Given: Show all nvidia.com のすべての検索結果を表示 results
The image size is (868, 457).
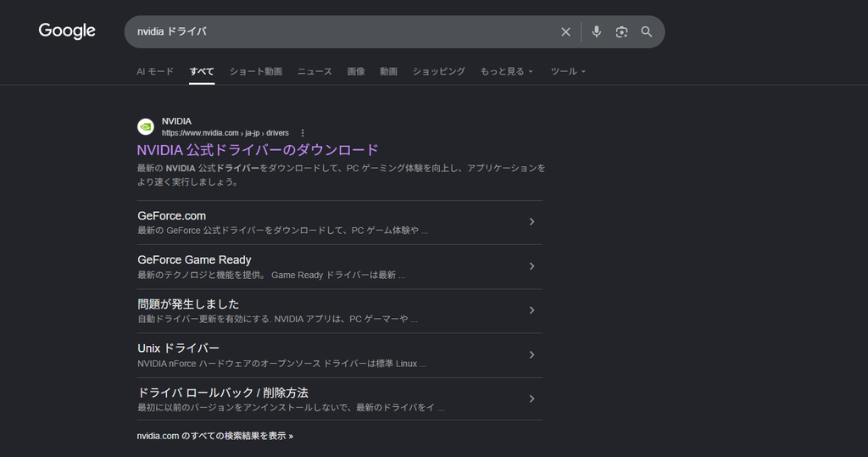Looking at the screenshot, I should tap(214, 436).
